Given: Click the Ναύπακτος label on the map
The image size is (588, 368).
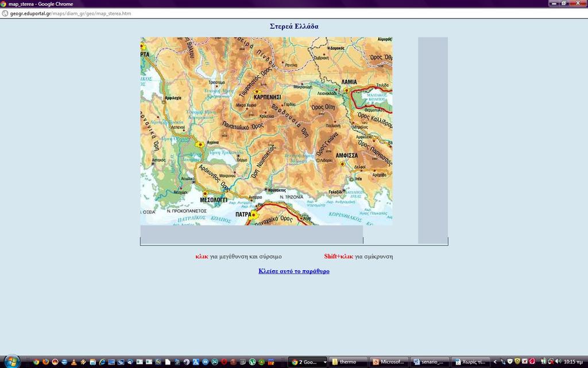Looking at the screenshot, I should point(277,190).
